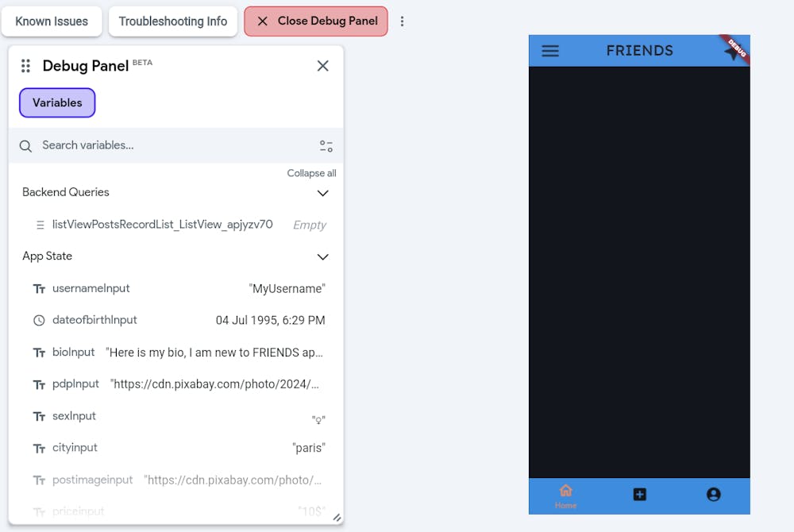Click the Backend Queries section label
This screenshot has width=794, height=532.
(66, 192)
